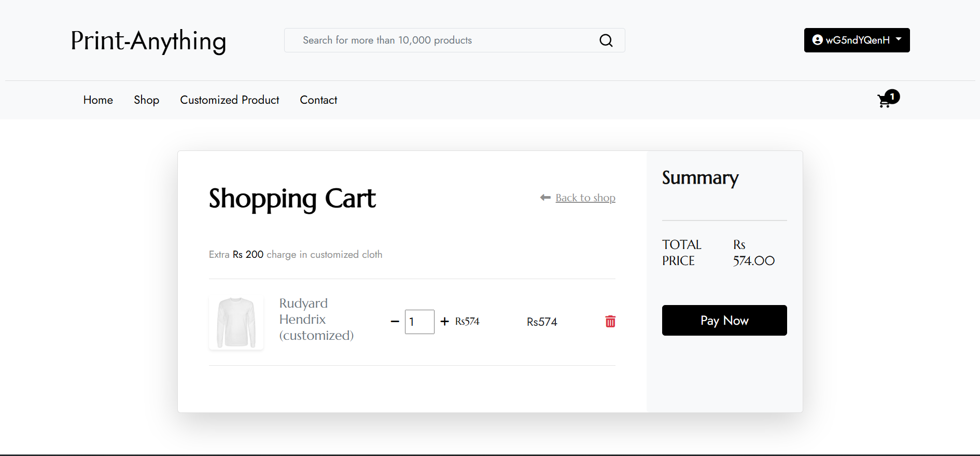Open the Shop menu item
This screenshot has height=456, width=980.
[146, 100]
